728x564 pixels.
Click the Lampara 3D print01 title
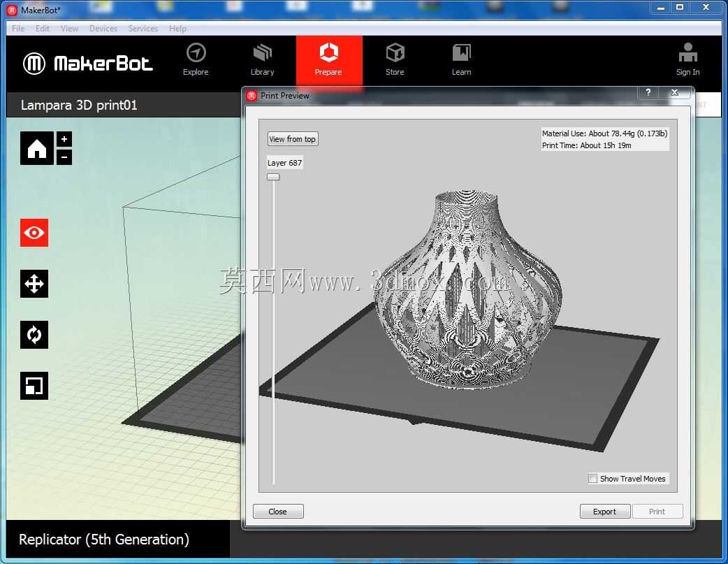point(79,105)
